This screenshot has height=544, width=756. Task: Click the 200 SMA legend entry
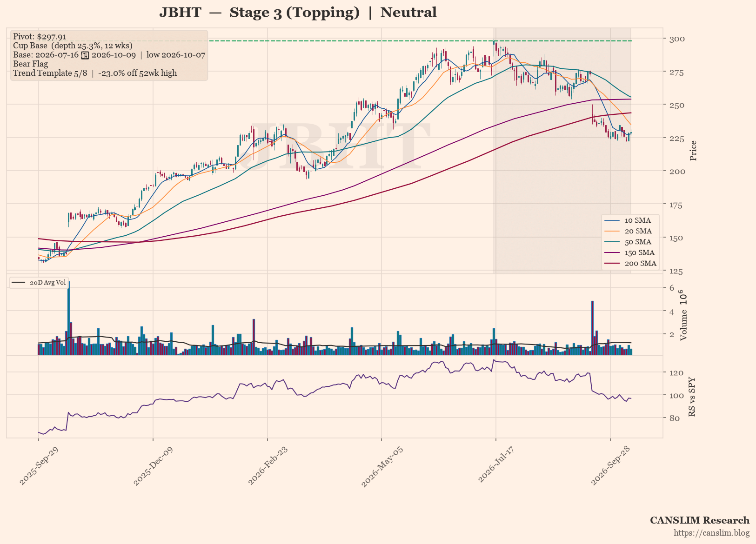point(631,263)
